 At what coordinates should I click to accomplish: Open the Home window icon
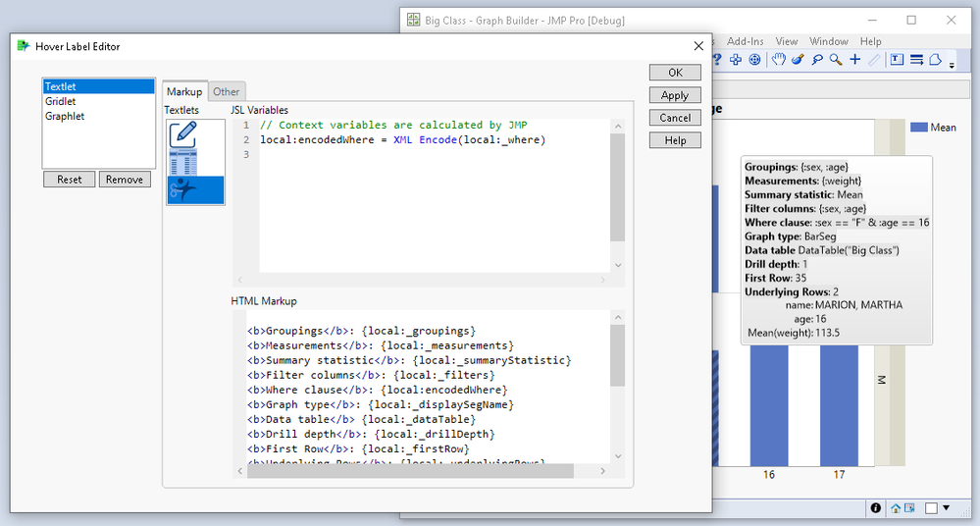coord(896,508)
